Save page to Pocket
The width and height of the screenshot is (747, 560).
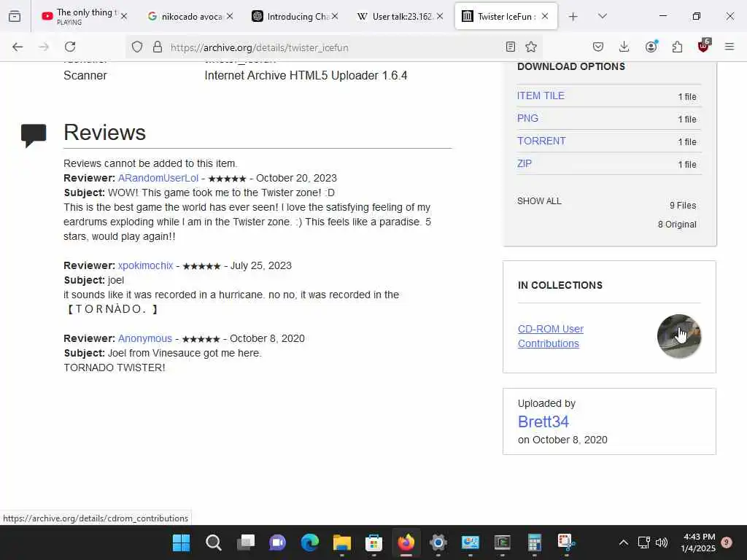[x=598, y=47]
